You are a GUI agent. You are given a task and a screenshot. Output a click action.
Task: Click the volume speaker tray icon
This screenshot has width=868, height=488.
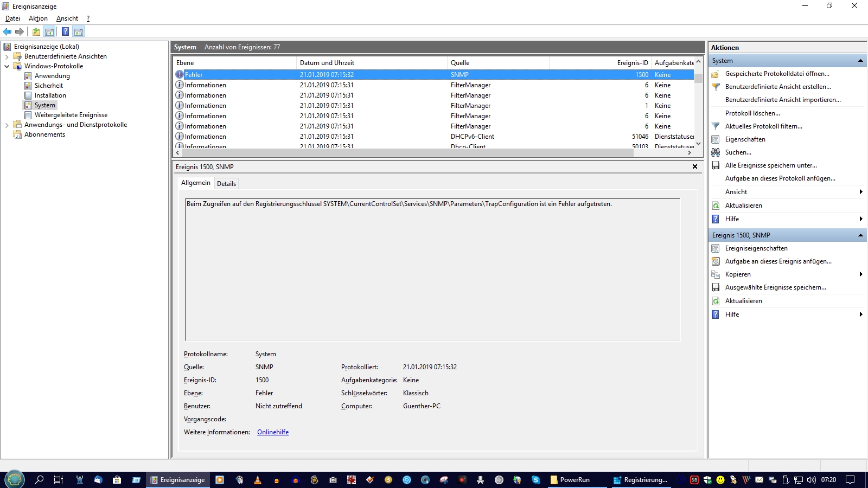(812, 480)
